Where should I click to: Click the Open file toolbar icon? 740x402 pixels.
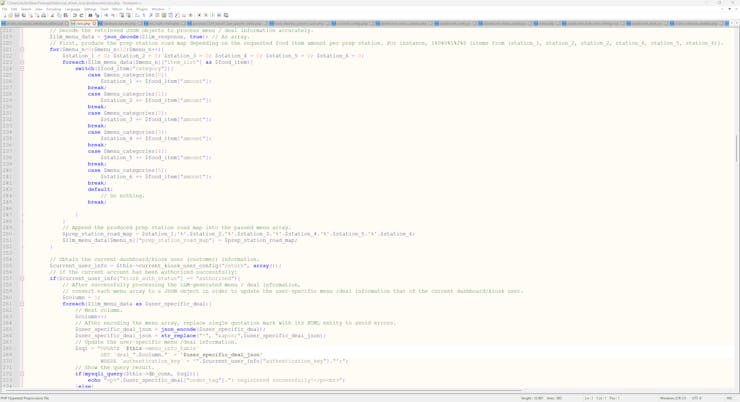(11, 15)
